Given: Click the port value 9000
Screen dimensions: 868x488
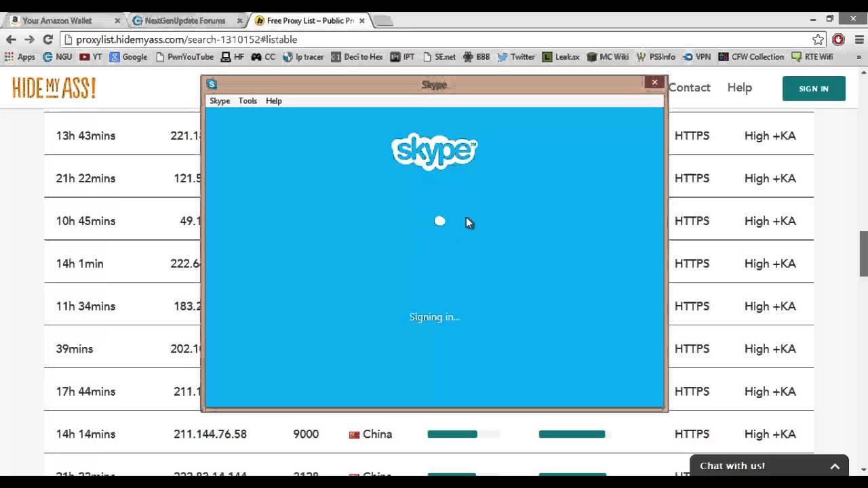Looking at the screenshot, I should coord(306,434).
